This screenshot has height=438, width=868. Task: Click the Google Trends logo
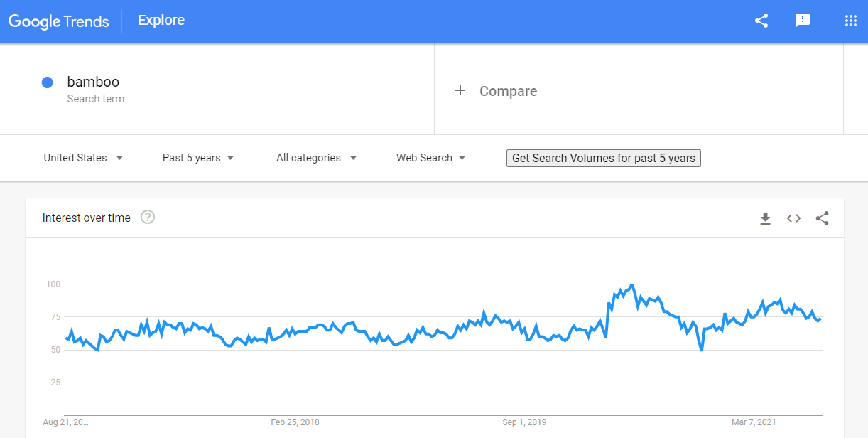click(59, 21)
